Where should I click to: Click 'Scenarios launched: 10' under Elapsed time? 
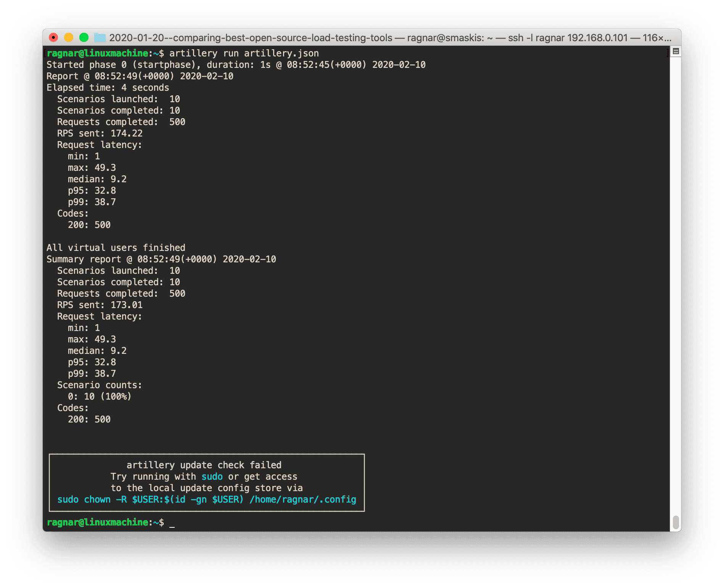click(x=119, y=99)
